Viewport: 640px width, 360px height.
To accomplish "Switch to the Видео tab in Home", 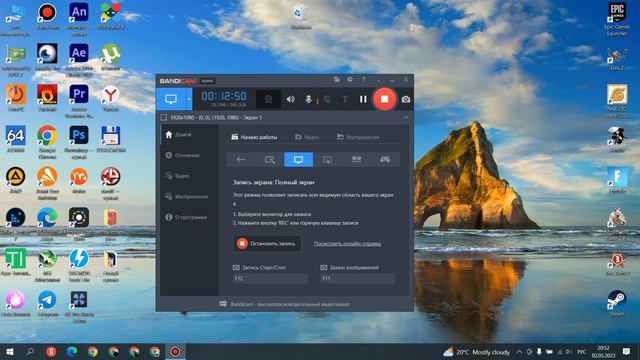I will (307, 137).
